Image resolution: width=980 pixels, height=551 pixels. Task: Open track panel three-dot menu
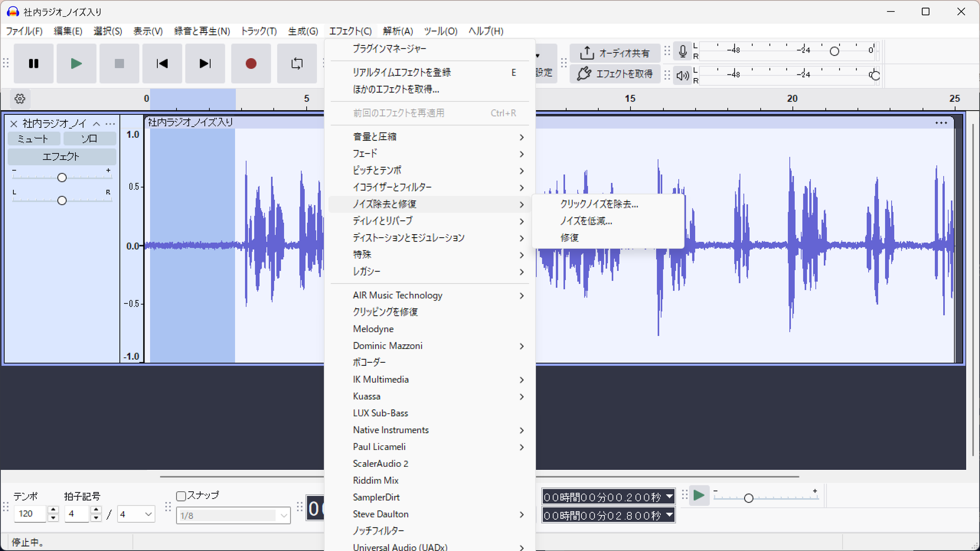tap(110, 123)
